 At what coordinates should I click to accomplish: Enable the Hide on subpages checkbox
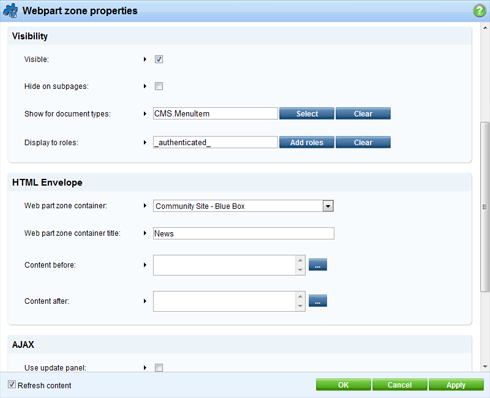pyautogui.click(x=159, y=86)
